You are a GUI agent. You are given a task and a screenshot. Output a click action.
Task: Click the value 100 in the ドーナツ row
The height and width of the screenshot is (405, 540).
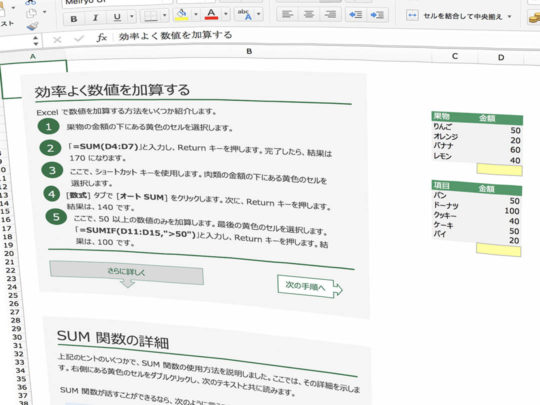click(x=512, y=211)
